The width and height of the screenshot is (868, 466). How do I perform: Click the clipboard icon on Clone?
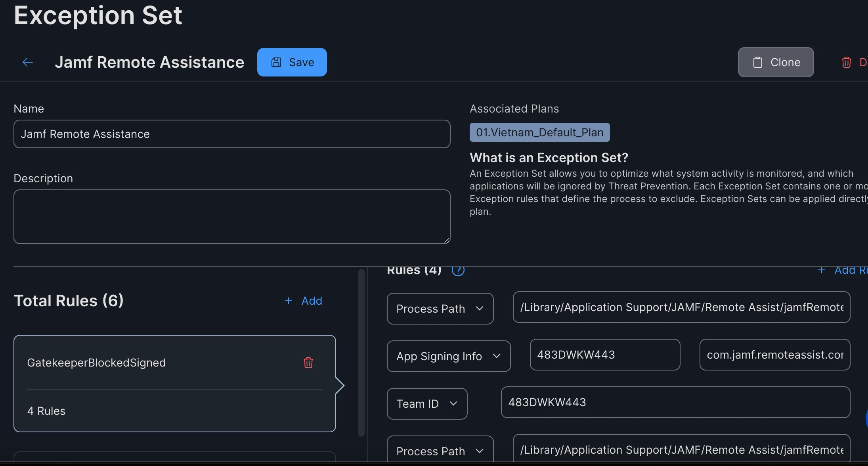pyautogui.click(x=757, y=62)
